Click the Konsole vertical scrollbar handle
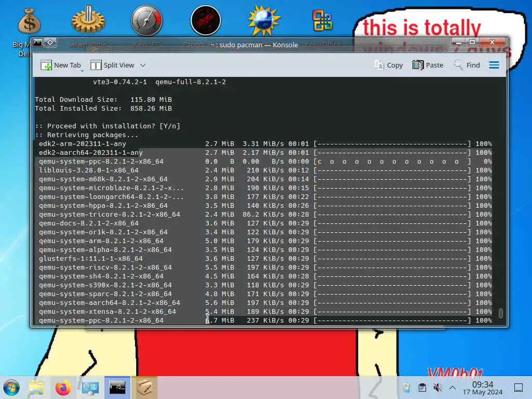The width and height of the screenshot is (532, 399). 501,313
